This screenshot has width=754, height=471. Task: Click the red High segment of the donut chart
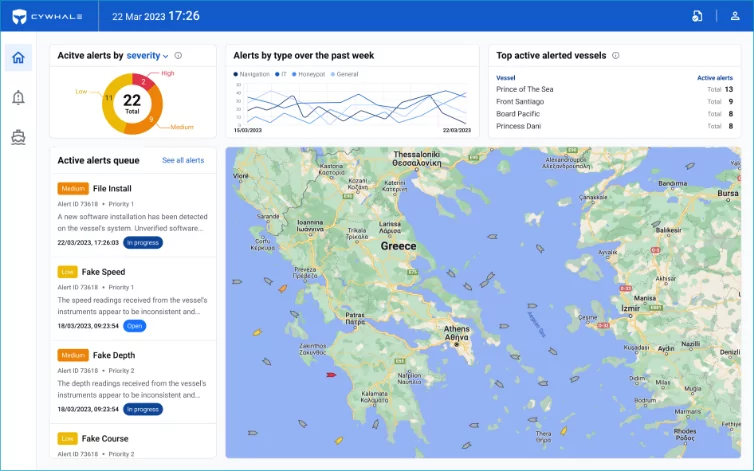click(144, 83)
